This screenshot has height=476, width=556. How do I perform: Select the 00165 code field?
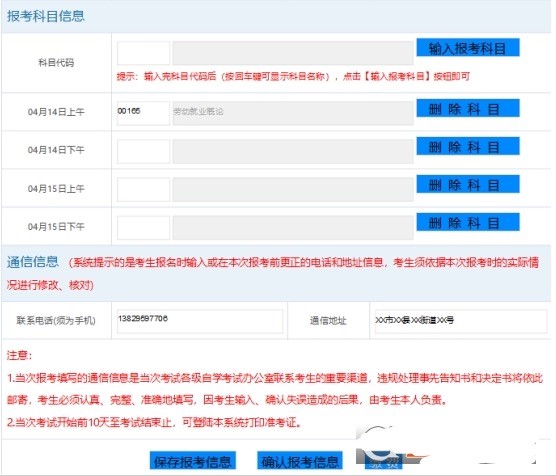pyautogui.click(x=143, y=113)
